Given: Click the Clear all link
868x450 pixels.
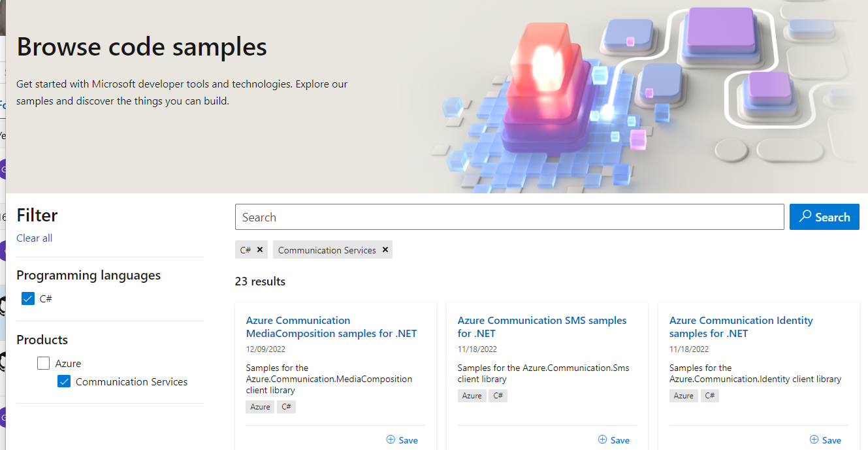Looking at the screenshot, I should point(34,238).
